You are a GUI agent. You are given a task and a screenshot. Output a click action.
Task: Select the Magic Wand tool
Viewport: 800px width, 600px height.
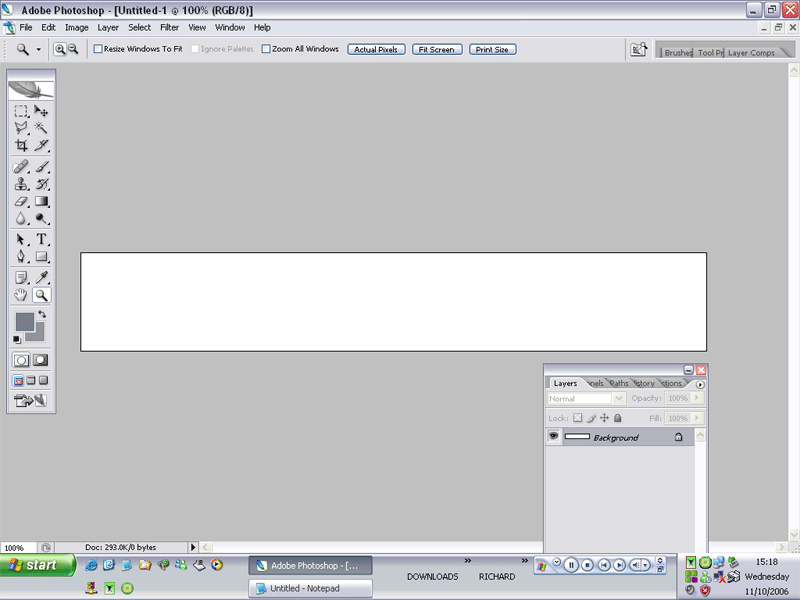(41, 128)
